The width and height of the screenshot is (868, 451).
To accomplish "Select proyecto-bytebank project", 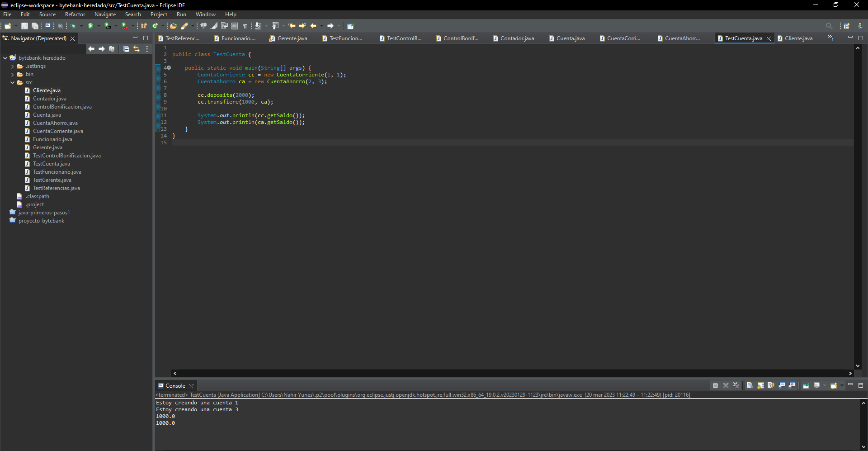I will coord(41,221).
